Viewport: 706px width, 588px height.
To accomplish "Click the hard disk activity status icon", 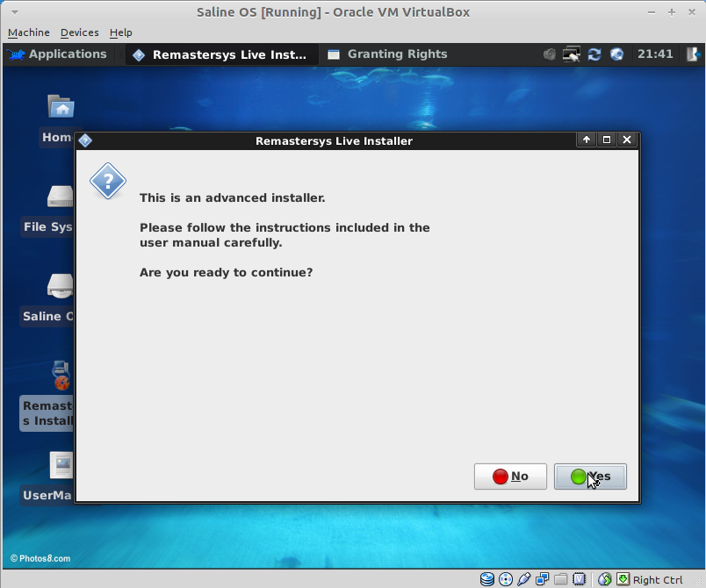I will [x=487, y=579].
